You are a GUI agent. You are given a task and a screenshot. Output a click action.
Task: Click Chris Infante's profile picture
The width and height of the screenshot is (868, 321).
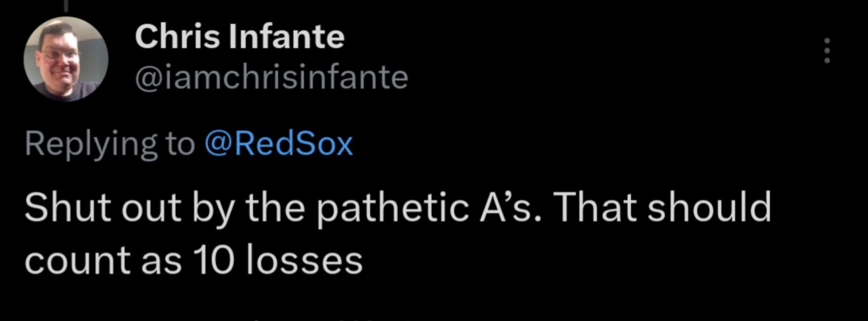(x=66, y=59)
